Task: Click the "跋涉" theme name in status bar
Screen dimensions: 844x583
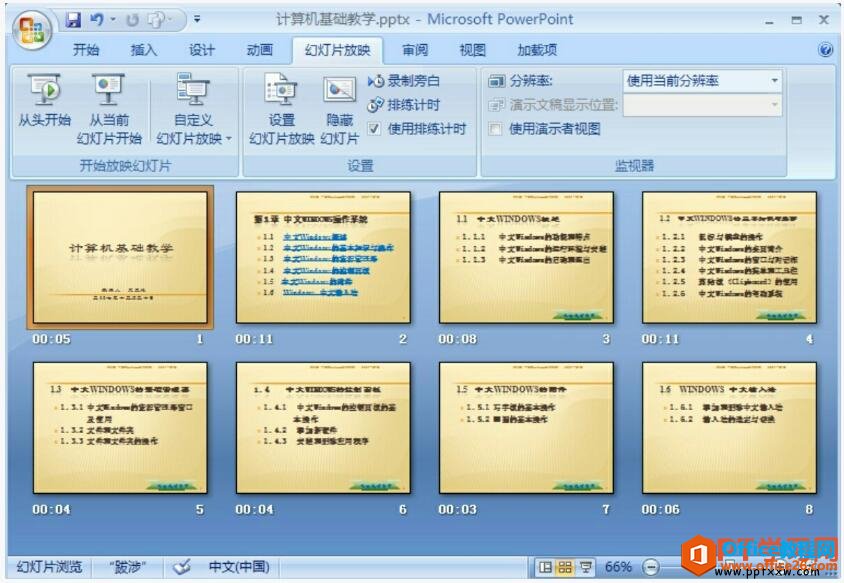Action: point(127,567)
